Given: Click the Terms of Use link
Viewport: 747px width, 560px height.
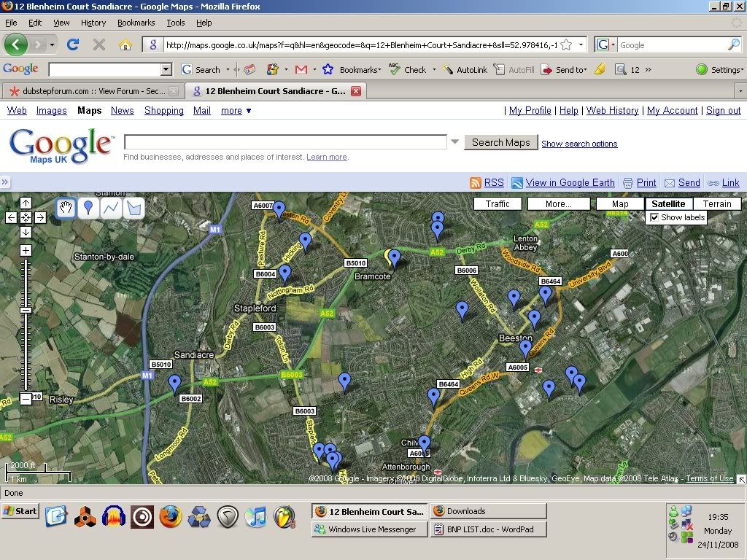Looking at the screenshot, I should (x=709, y=478).
